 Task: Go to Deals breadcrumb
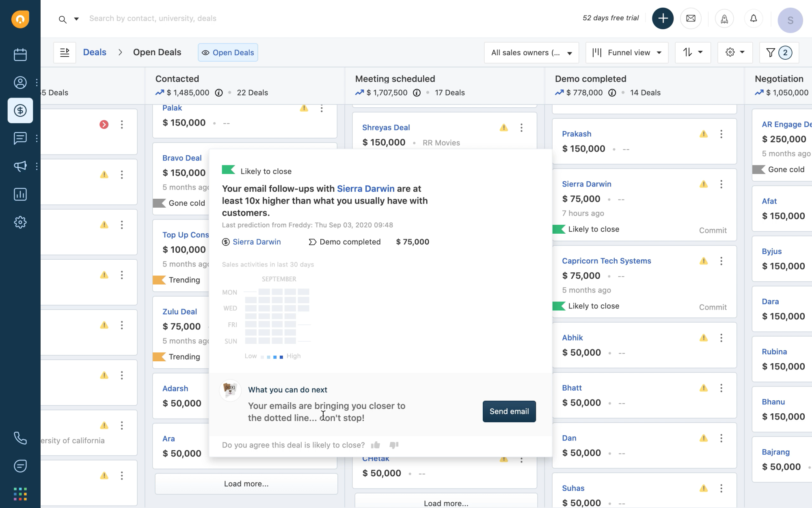tap(95, 52)
